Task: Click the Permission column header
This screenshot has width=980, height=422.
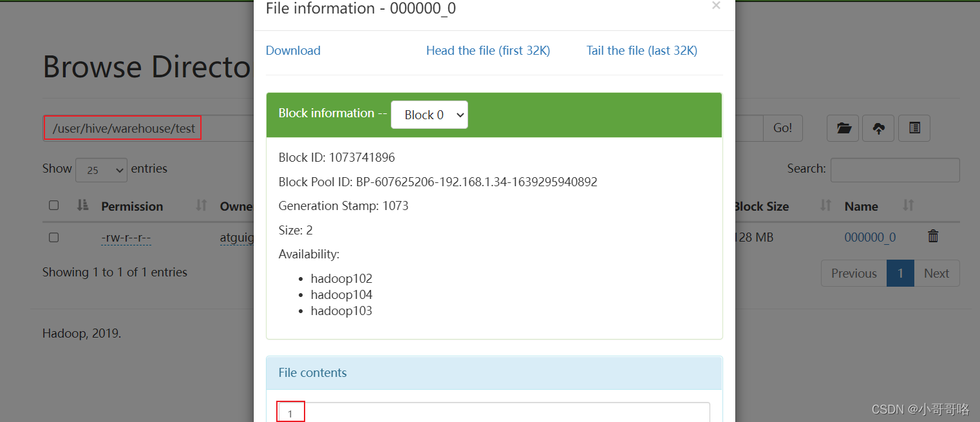Action: coord(132,206)
